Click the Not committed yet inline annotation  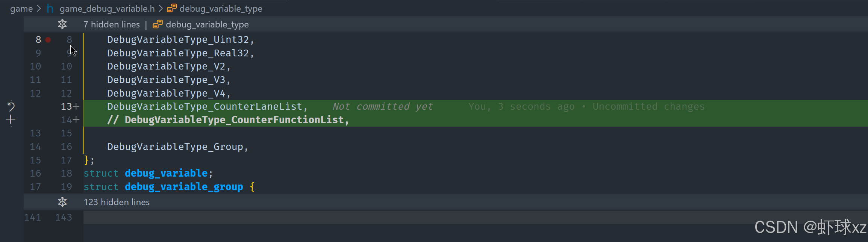click(383, 107)
